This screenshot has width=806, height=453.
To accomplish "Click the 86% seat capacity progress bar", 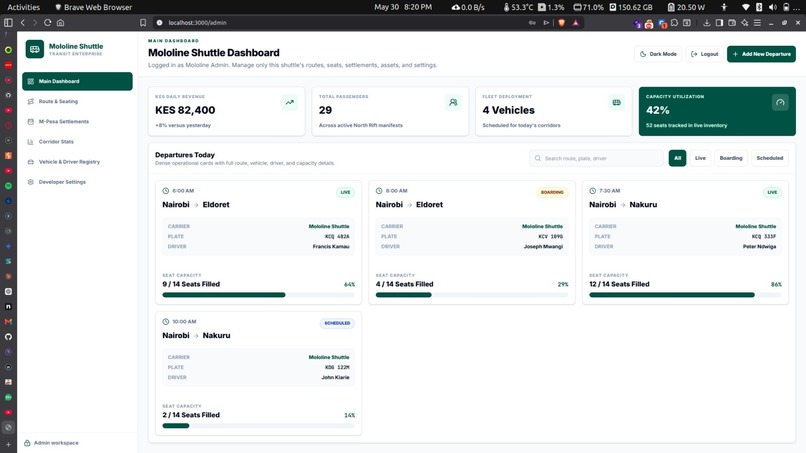I will pyautogui.click(x=685, y=295).
